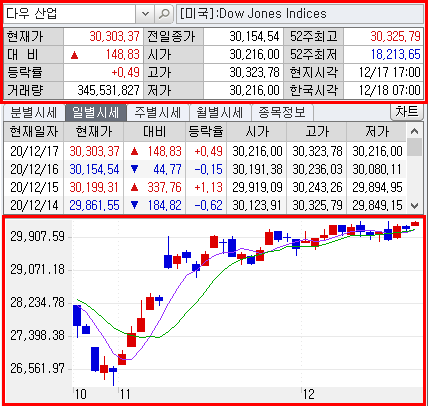428x406 pixels.
Task: Select the 일별시세 tab
Action: (x=96, y=113)
